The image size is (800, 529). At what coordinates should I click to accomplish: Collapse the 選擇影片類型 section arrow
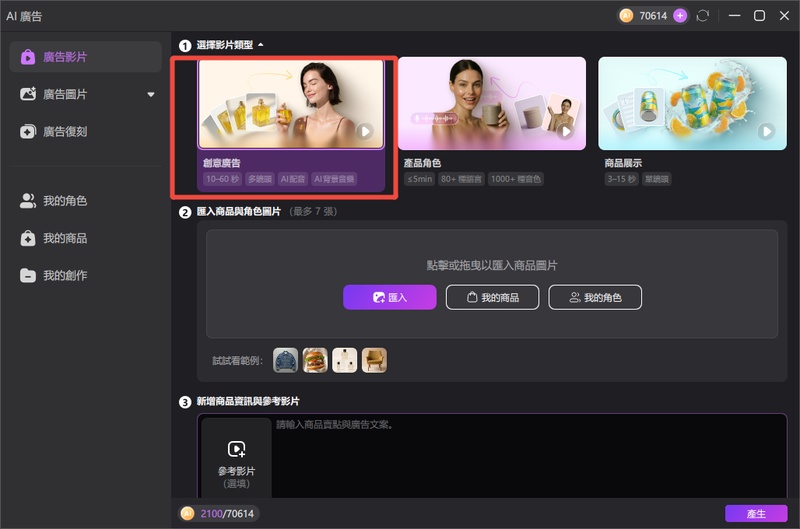tap(261, 45)
